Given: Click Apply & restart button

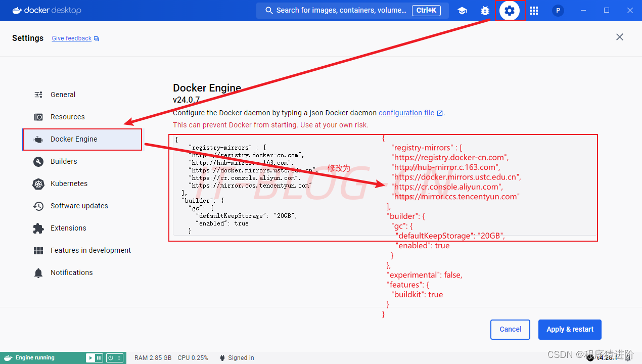Looking at the screenshot, I should pos(570,330).
